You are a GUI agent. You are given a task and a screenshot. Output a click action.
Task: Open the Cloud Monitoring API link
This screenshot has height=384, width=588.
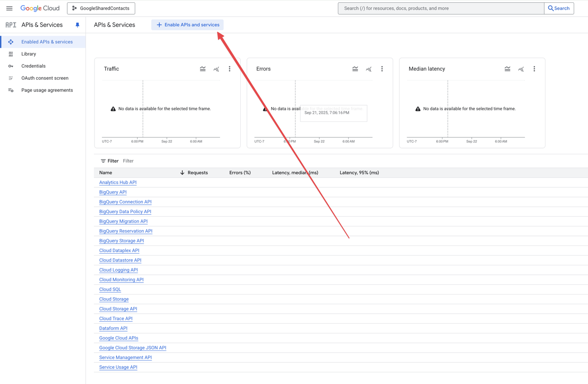121,280
